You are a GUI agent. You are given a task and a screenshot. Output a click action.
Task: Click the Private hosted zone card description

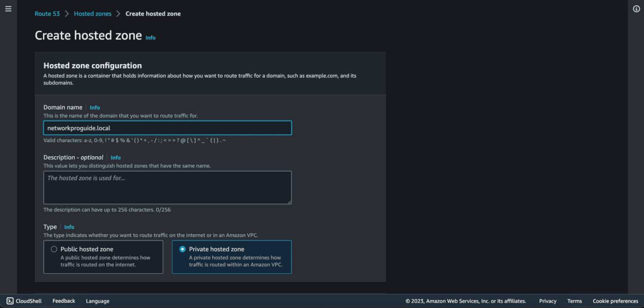(235, 261)
